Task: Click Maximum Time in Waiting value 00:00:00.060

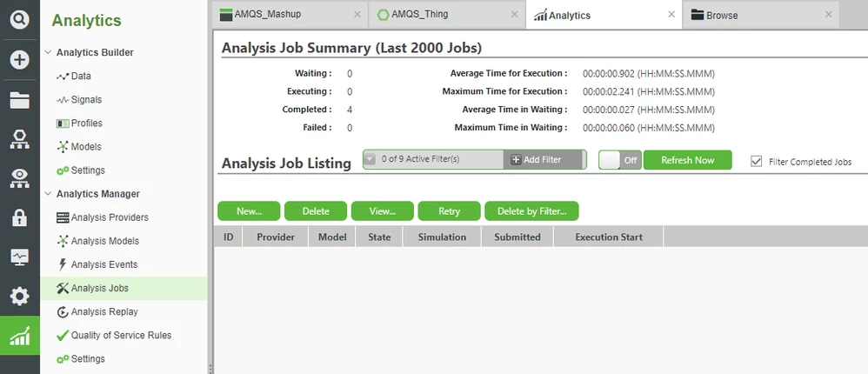Action: (648, 128)
